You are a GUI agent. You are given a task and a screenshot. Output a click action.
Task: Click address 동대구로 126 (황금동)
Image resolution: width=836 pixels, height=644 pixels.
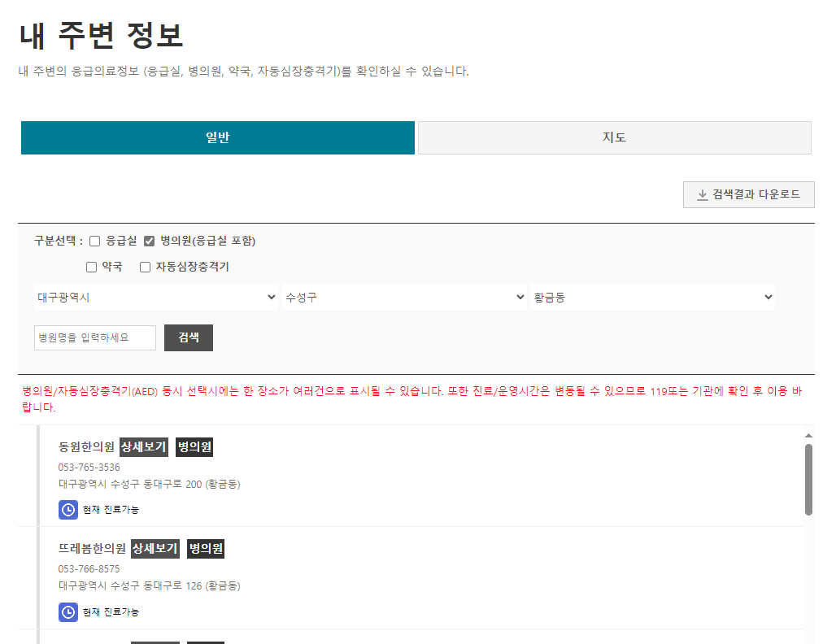[150, 586]
